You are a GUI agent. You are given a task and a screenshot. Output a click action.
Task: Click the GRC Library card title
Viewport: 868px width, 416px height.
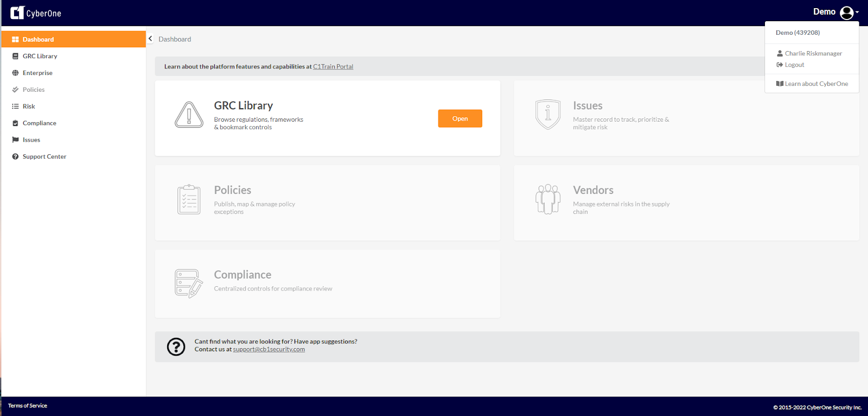pos(244,106)
